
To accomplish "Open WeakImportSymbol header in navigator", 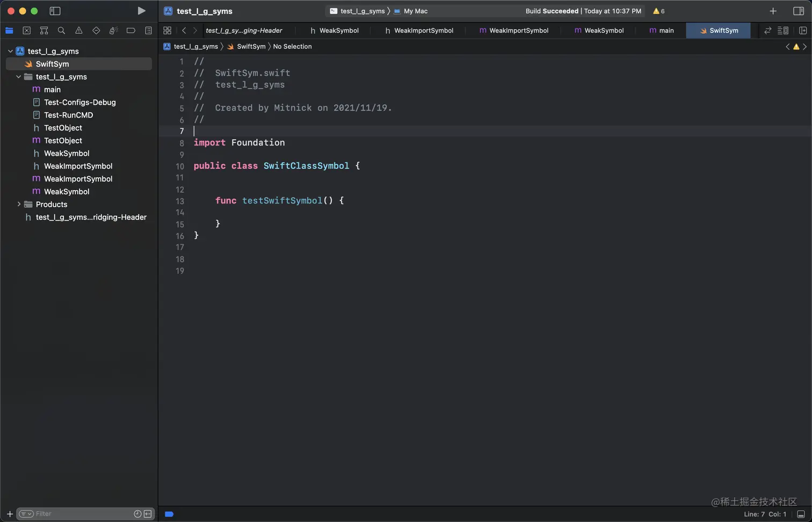I will pyautogui.click(x=79, y=166).
